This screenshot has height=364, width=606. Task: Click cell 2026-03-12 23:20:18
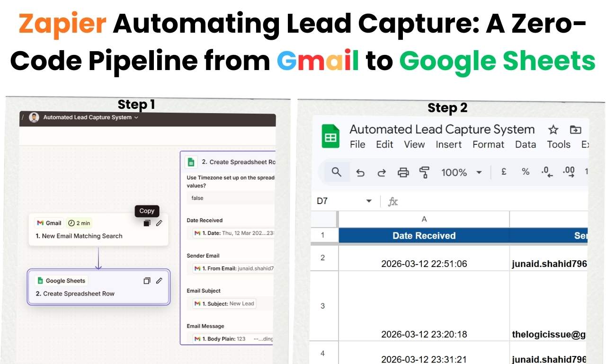[424, 306]
